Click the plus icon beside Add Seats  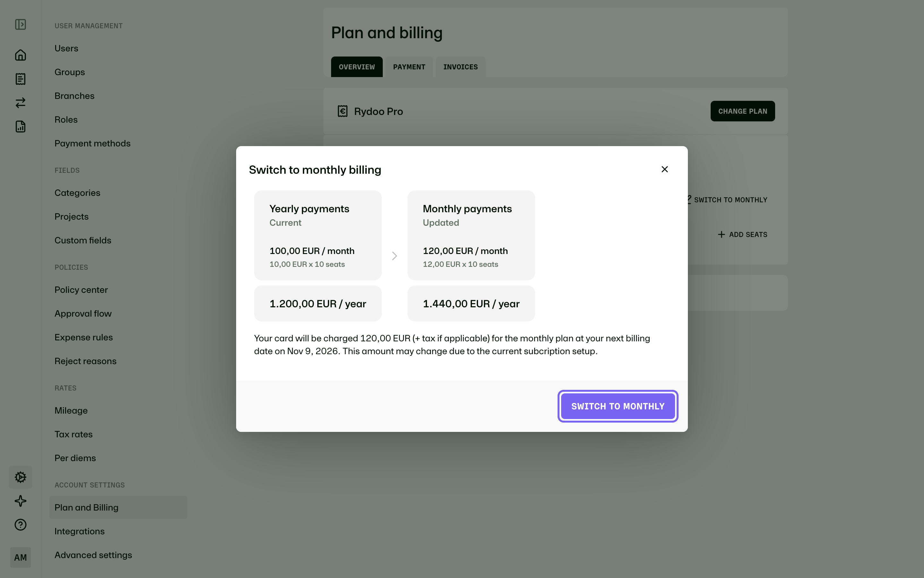(x=721, y=234)
